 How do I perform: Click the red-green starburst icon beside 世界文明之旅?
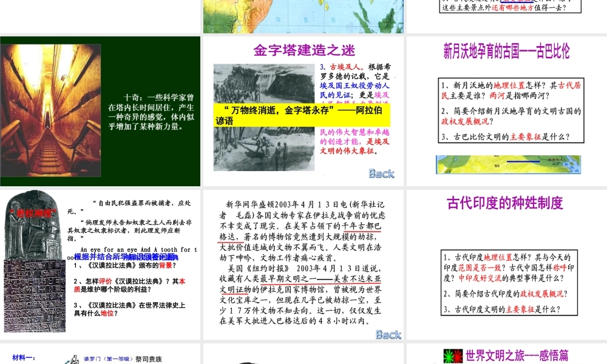453,356
